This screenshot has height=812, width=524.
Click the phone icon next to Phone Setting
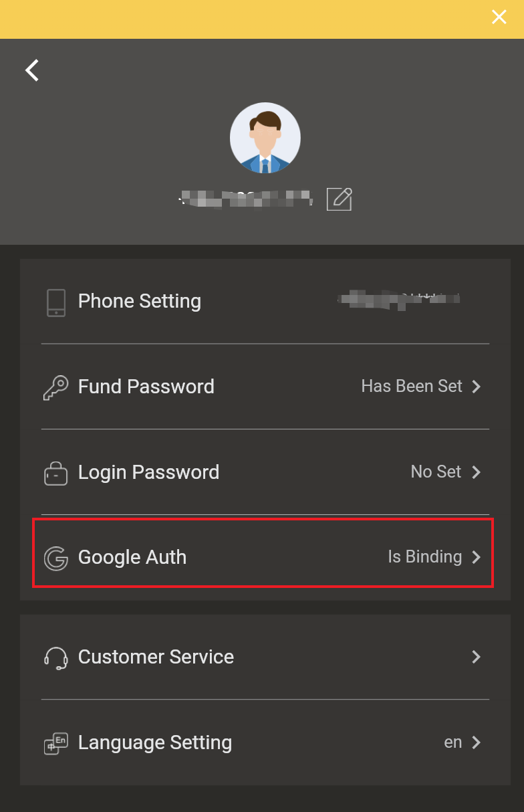[56, 302]
